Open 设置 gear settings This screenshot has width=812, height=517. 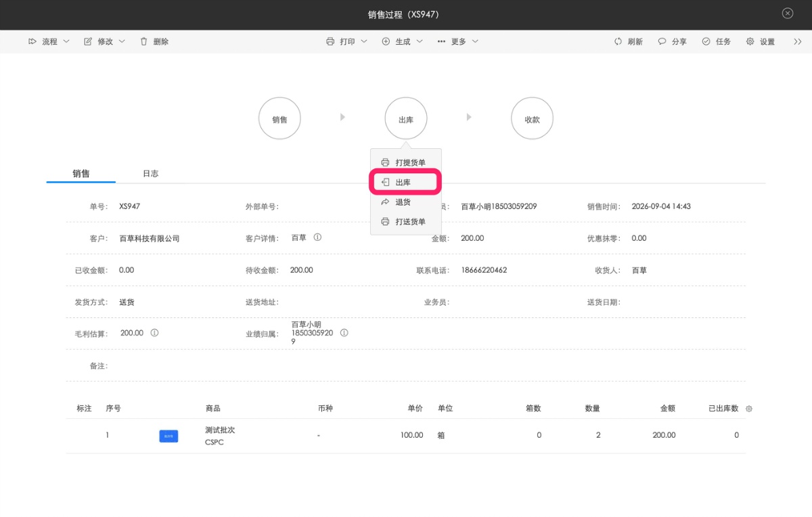tap(761, 41)
